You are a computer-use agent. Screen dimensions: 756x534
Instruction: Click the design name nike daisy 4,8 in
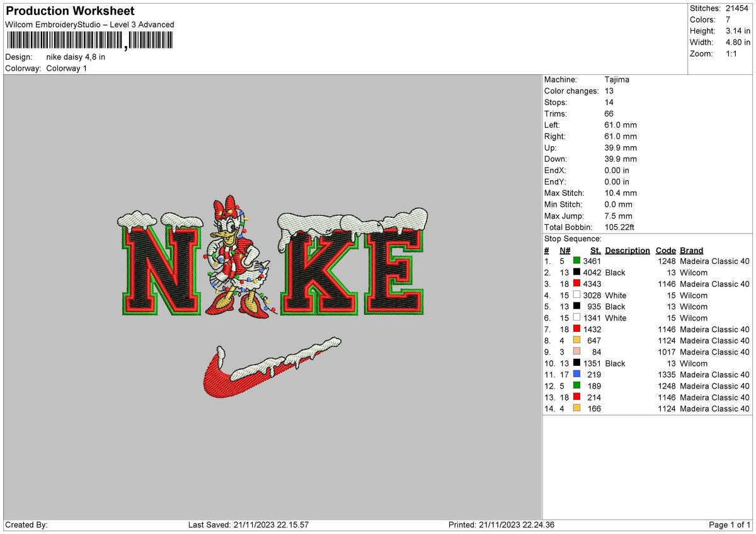[x=76, y=57]
